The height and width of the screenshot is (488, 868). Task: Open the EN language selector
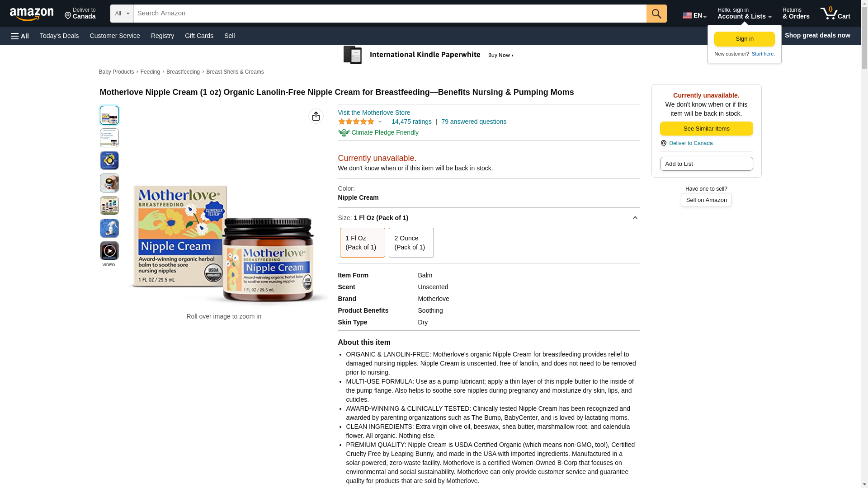click(694, 15)
